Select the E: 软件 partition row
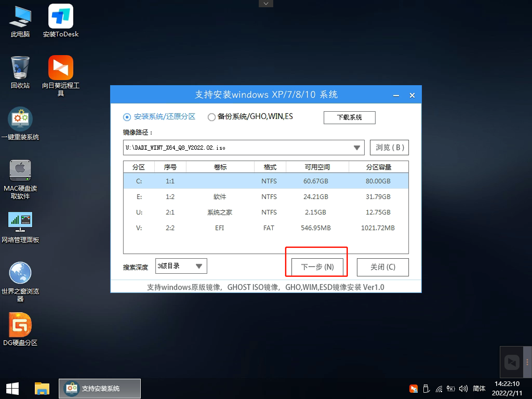 click(266, 196)
